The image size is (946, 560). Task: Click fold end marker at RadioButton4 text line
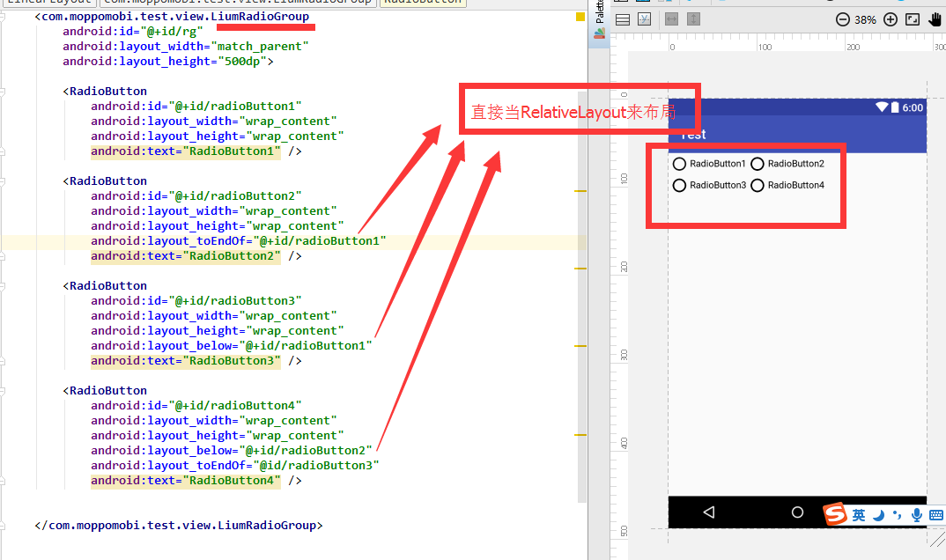tap(3, 481)
